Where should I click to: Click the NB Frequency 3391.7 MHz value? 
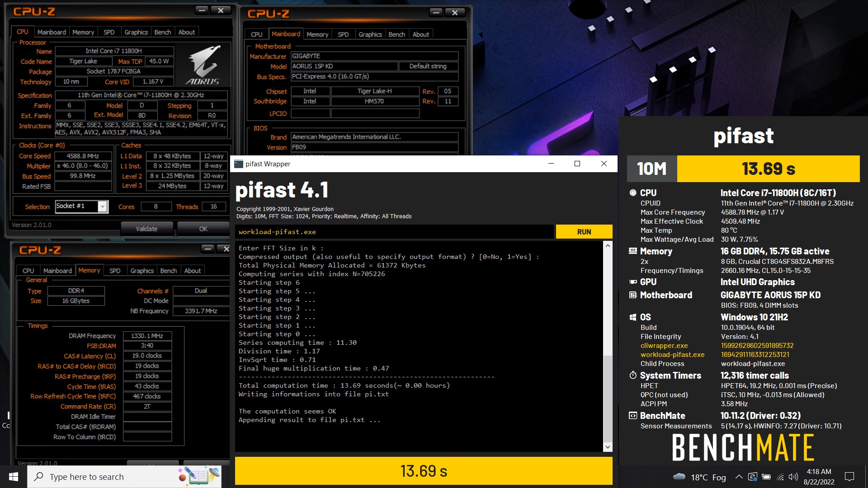tap(201, 311)
